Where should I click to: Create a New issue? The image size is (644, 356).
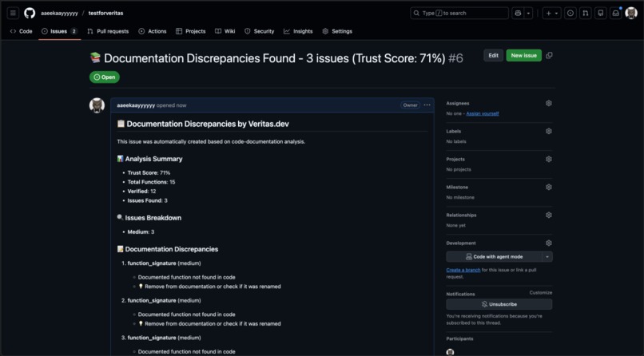click(523, 55)
